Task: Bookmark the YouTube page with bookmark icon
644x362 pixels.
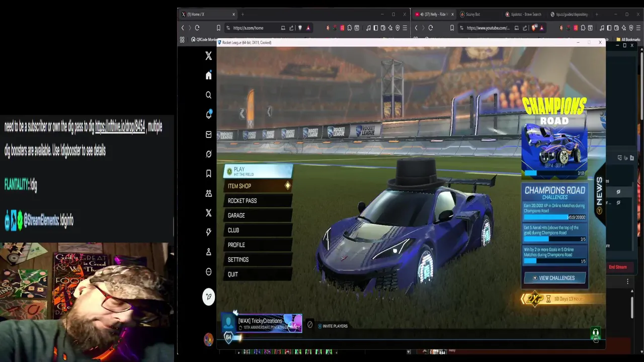Action: pyautogui.click(x=452, y=28)
